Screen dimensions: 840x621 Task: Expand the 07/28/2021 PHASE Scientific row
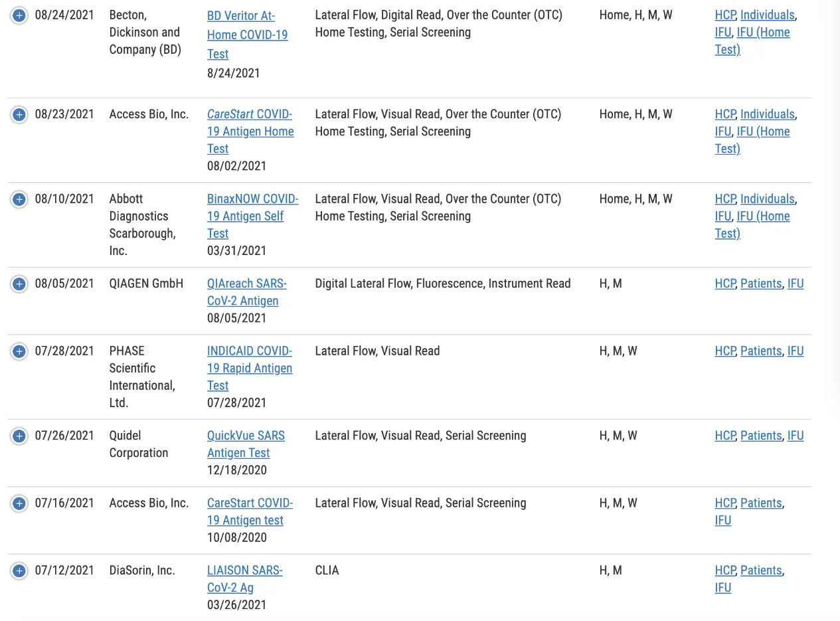click(19, 351)
